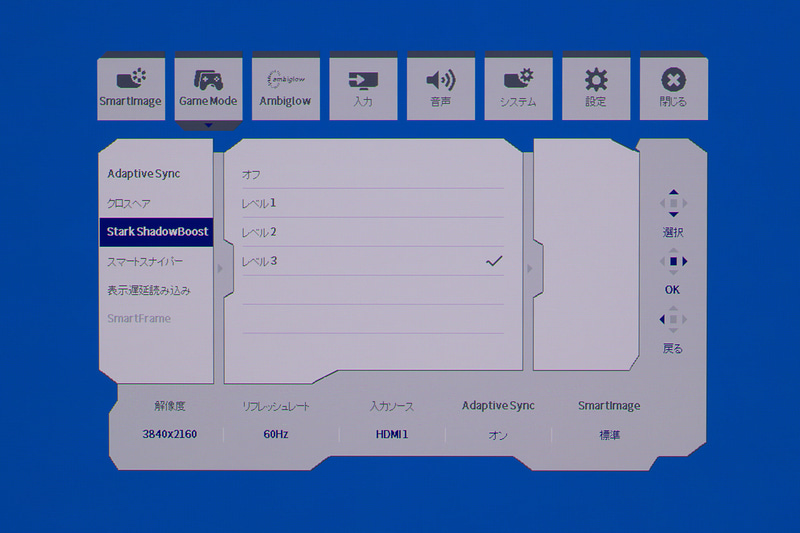Click the SmartImage status bar label
Screen dimensions: 800x533
609,406
